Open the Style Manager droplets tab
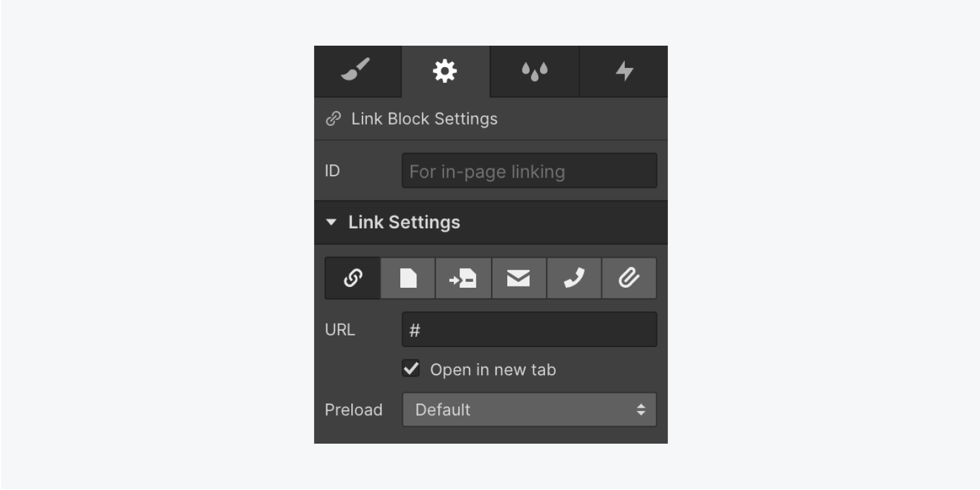 (x=535, y=70)
